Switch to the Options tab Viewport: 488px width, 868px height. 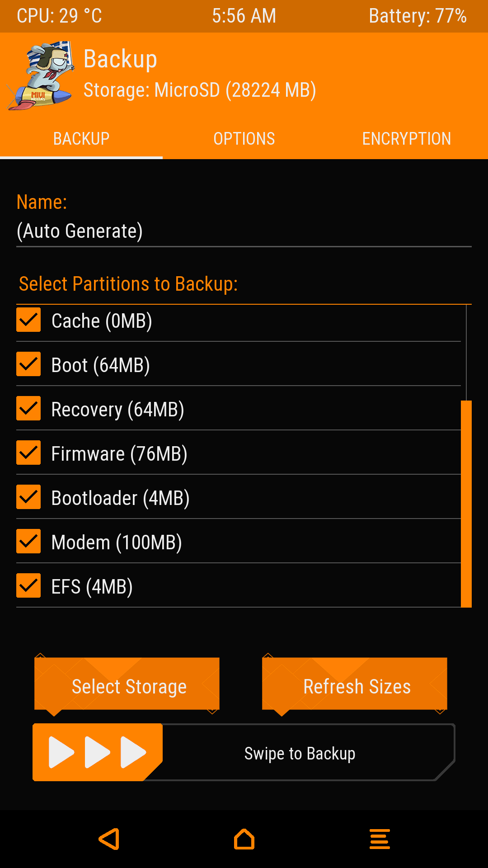[244, 139]
